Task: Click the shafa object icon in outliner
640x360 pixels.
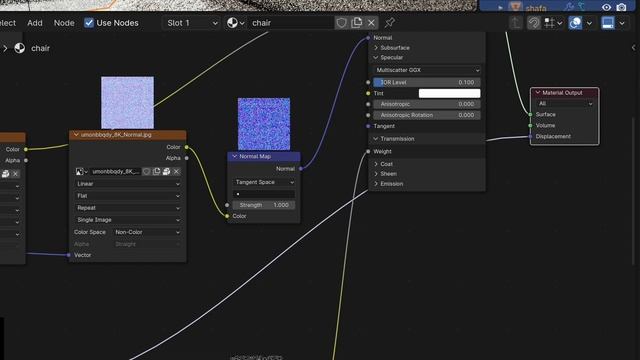Action: (516, 7)
